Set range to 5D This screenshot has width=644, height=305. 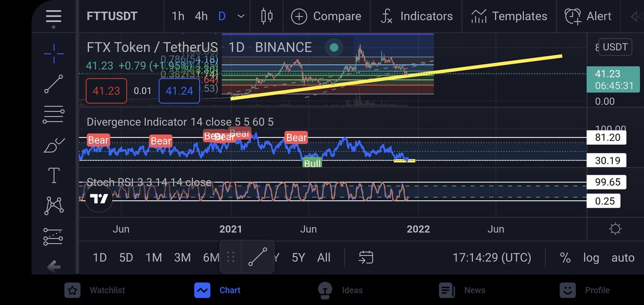pos(126,258)
